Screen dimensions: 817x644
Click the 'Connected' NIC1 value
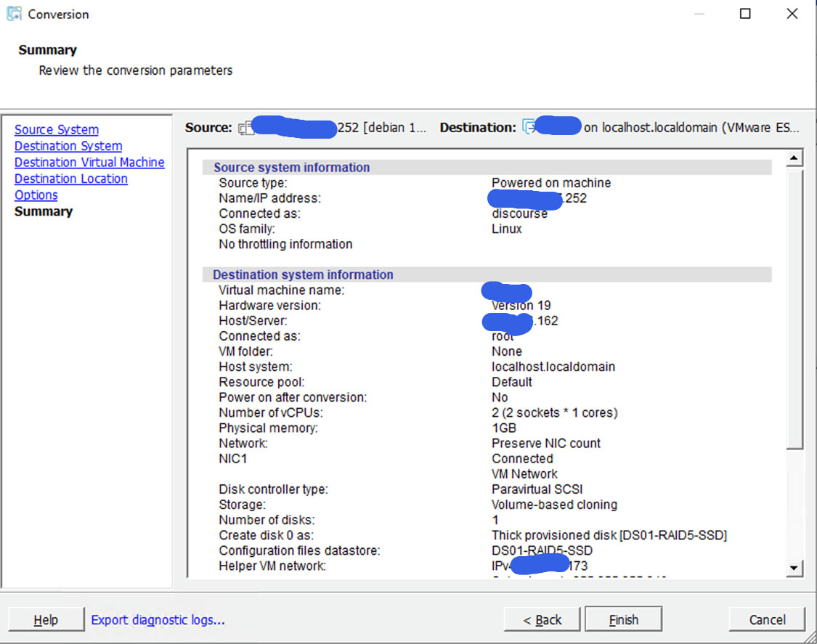(x=523, y=459)
